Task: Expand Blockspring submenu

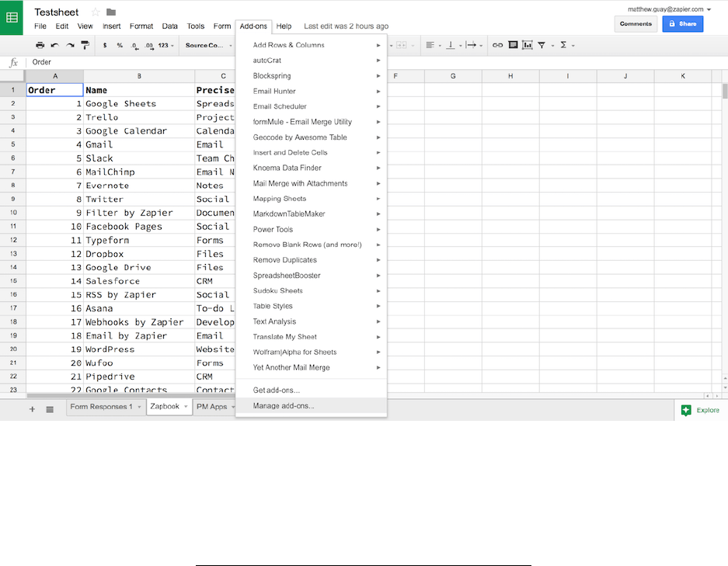Action: click(x=311, y=75)
